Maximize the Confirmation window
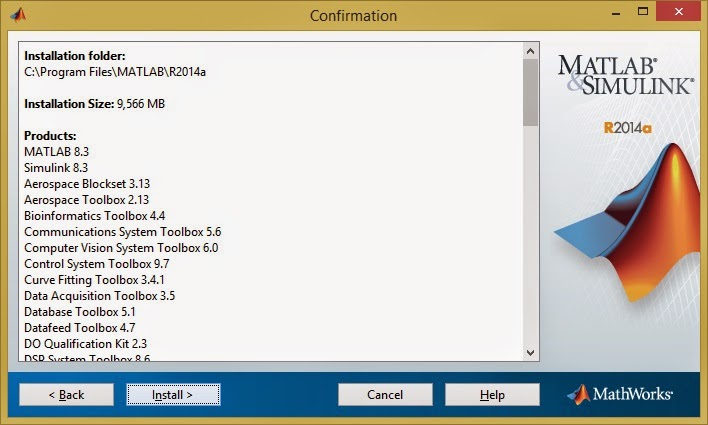Image resolution: width=708 pixels, height=425 pixels. tap(643, 12)
